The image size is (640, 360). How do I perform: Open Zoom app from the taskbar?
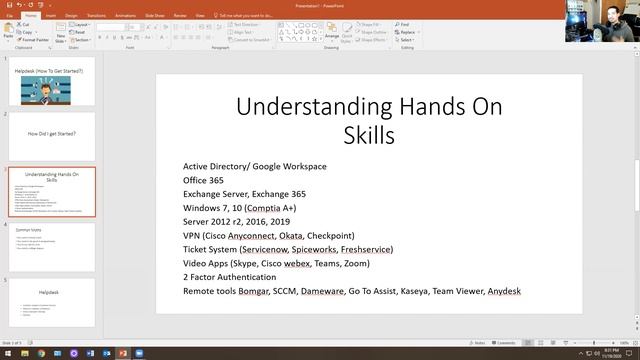[139, 353]
